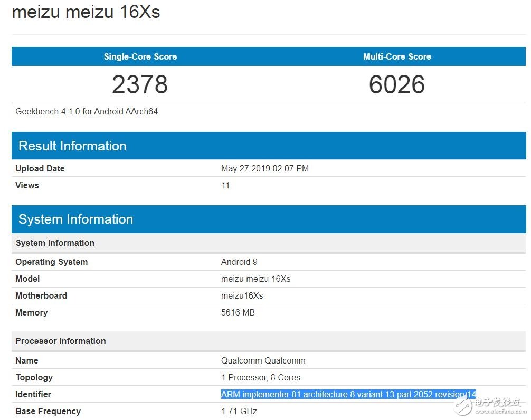
Task: Select the Geekbench 4.1.0 version text
Action: [87, 111]
